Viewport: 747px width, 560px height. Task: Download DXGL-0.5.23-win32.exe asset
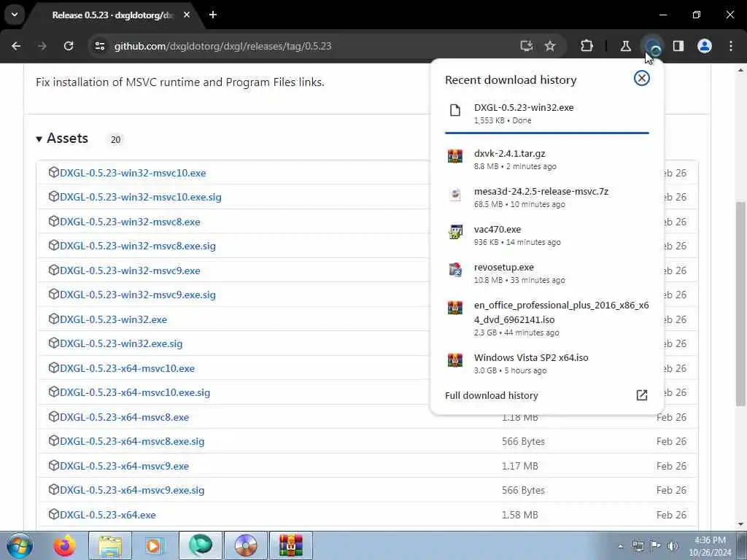pyautogui.click(x=113, y=319)
